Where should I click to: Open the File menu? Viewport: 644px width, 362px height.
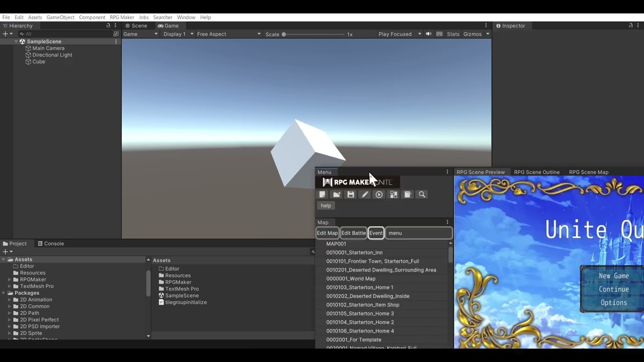[x=6, y=17]
